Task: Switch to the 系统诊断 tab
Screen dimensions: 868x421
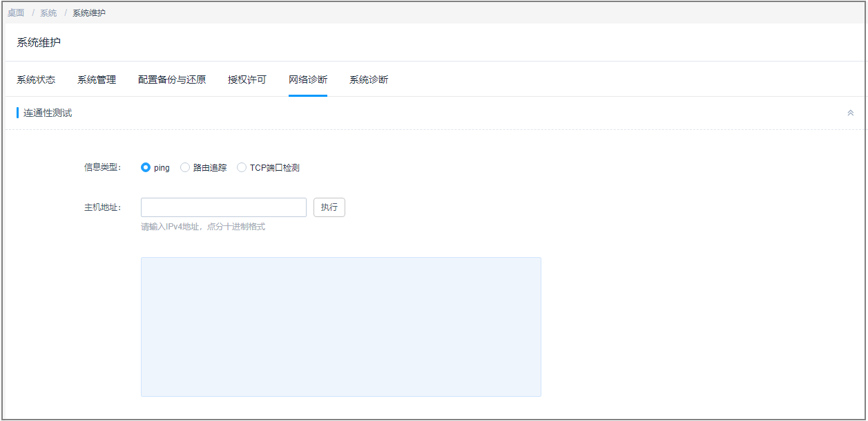Action: 369,79
